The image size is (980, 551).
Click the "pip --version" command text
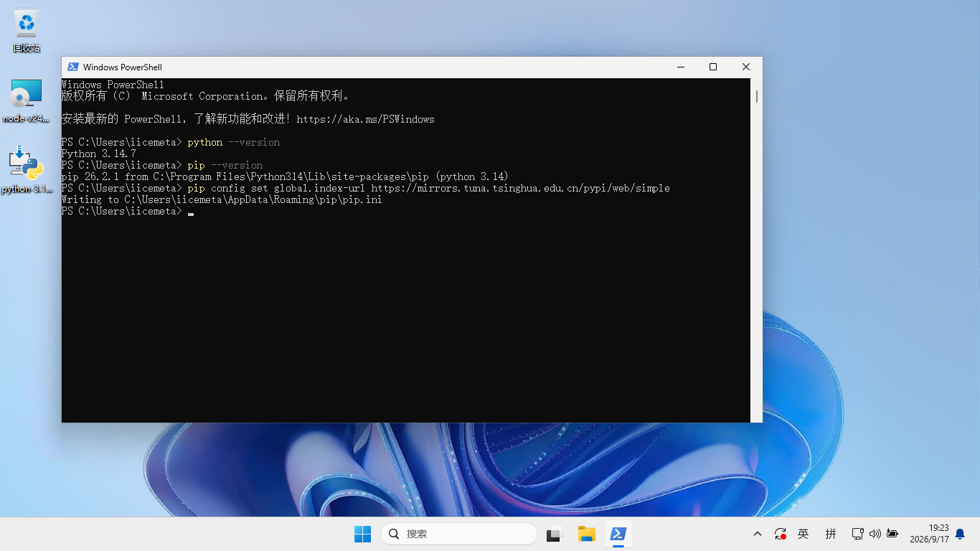coord(225,165)
